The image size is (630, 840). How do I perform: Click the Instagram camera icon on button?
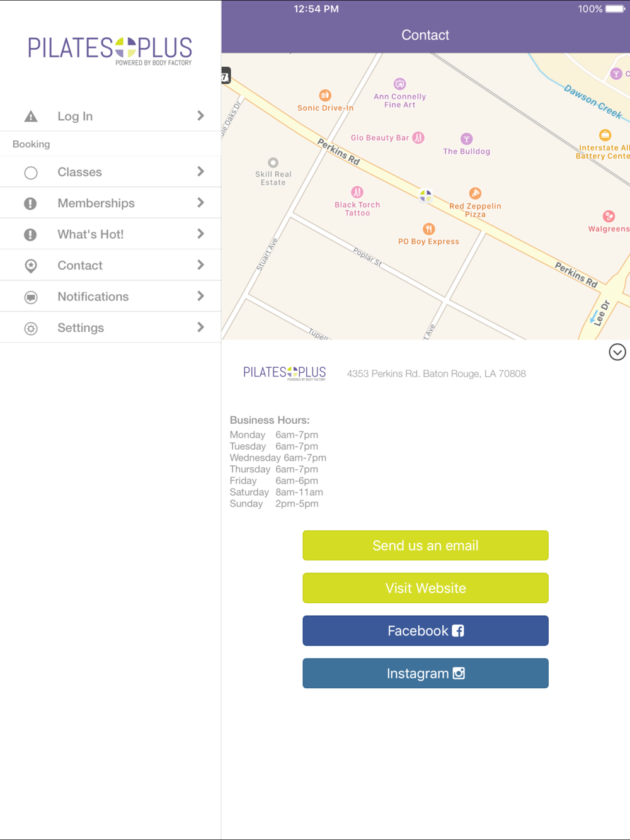tap(459, 673)
